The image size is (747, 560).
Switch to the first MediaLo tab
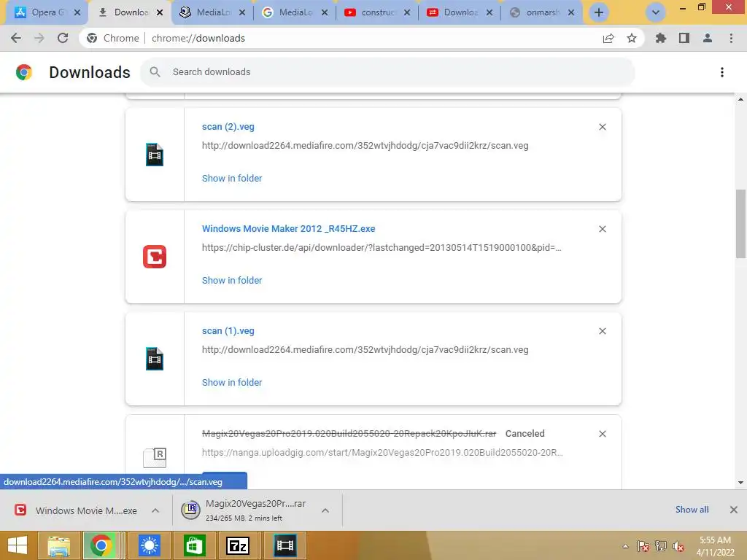click(212, 12)
